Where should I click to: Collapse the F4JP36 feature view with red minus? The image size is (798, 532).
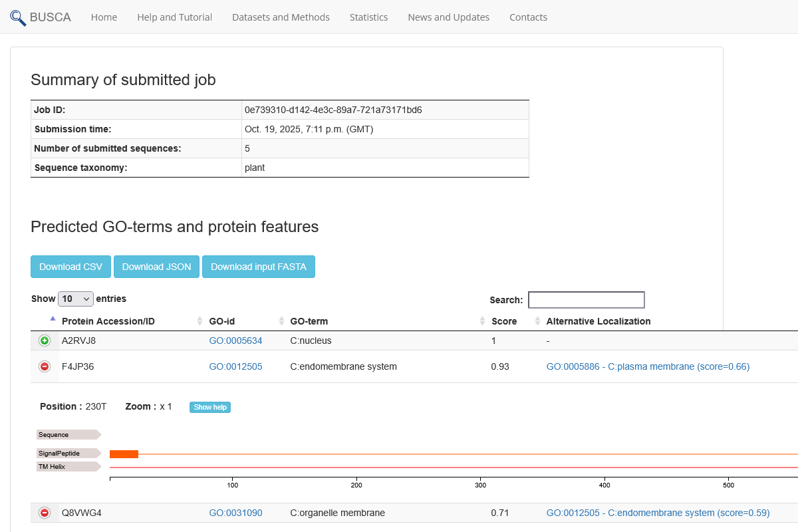pyautogui.click(x=44, y=366)
